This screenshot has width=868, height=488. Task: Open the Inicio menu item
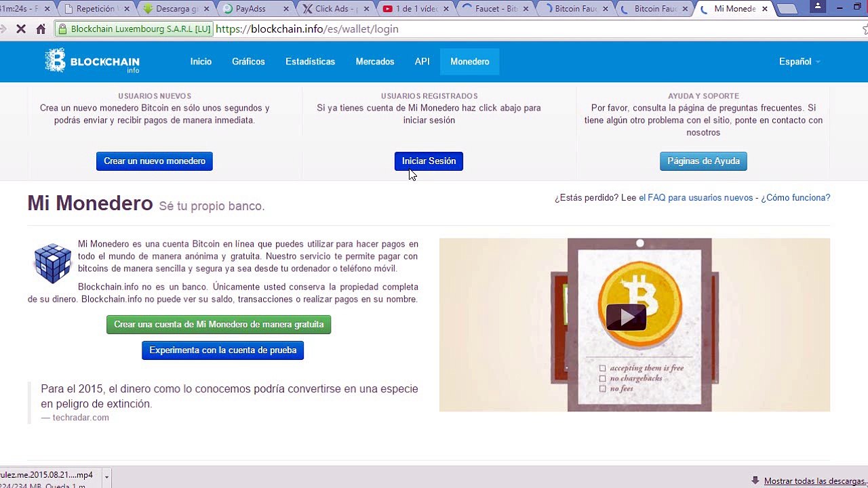pyautogui.click(x=201, y=62)
